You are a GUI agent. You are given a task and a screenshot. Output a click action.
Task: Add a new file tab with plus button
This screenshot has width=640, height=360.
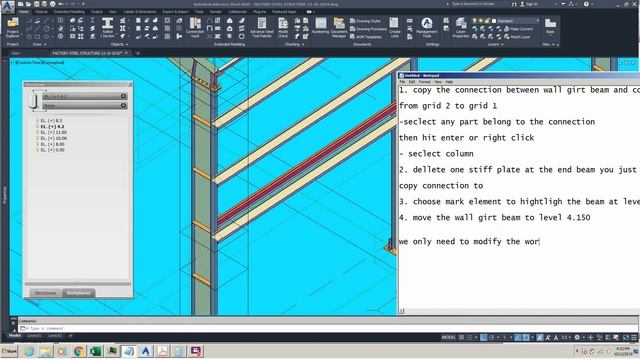138,53
